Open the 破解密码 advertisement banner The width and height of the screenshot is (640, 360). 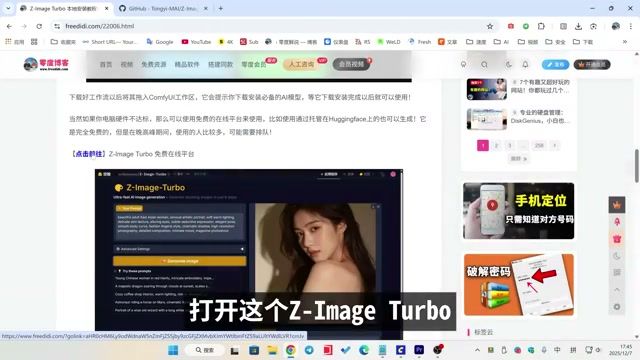coord(518,284)
